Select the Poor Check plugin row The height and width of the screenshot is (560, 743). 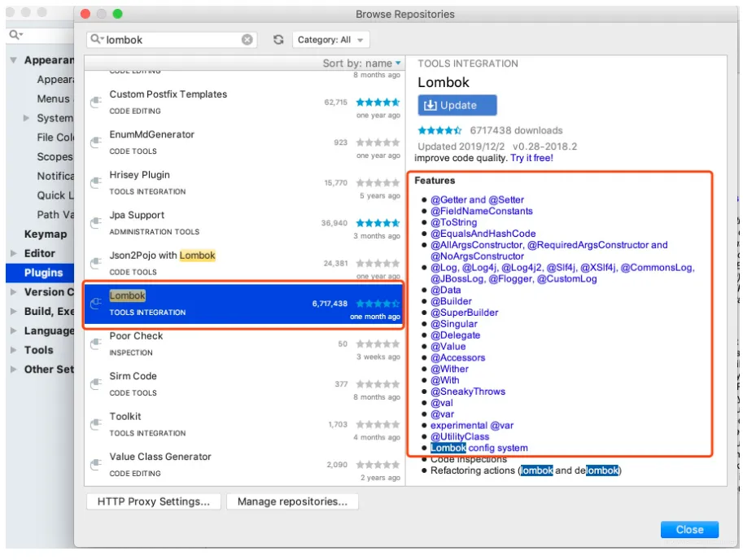[243, 344]
